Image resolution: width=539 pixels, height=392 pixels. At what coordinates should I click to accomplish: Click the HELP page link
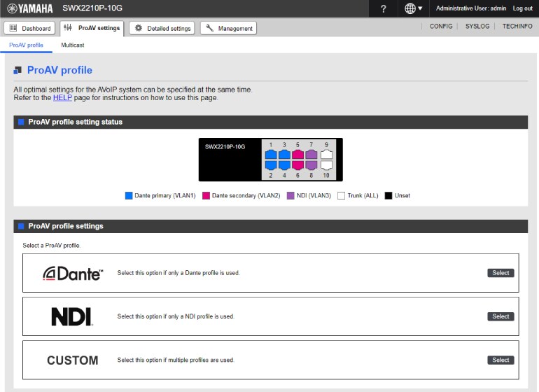[x=62, y=98]
